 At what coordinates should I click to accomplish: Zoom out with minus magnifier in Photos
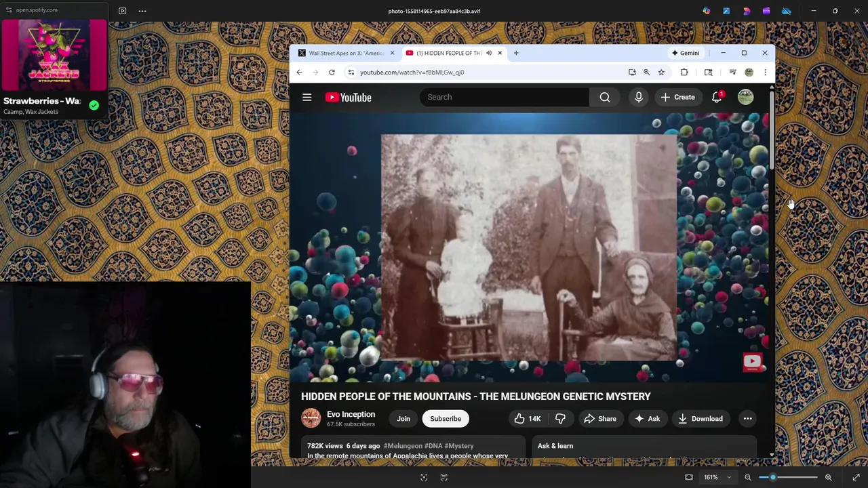pyautogui.click(x=748, y=477)
